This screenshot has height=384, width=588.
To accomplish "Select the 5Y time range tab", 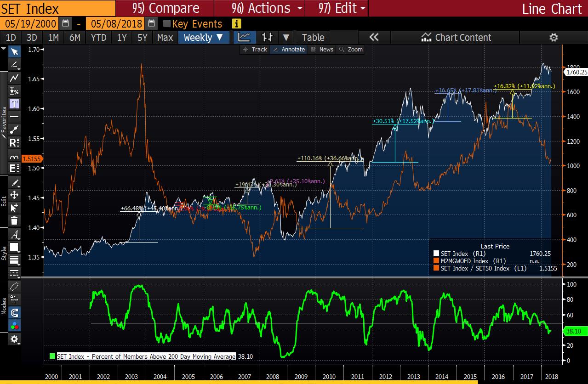I will point(142,38).
